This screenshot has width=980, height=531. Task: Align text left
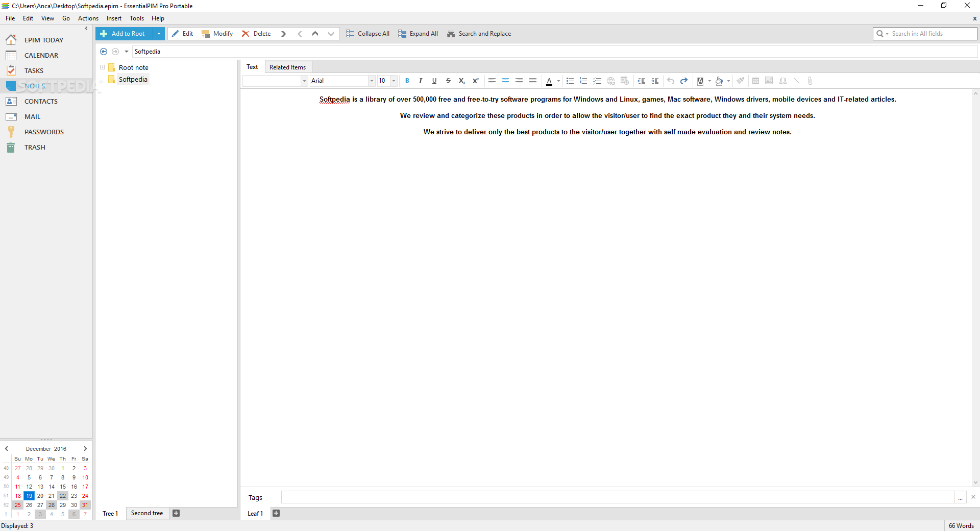pos(492,81)
